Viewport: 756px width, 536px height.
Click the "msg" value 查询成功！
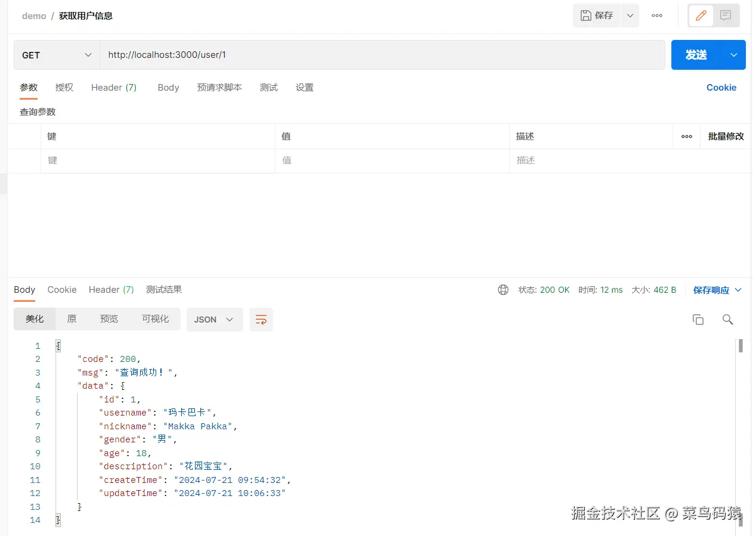(x=144, y=373)
